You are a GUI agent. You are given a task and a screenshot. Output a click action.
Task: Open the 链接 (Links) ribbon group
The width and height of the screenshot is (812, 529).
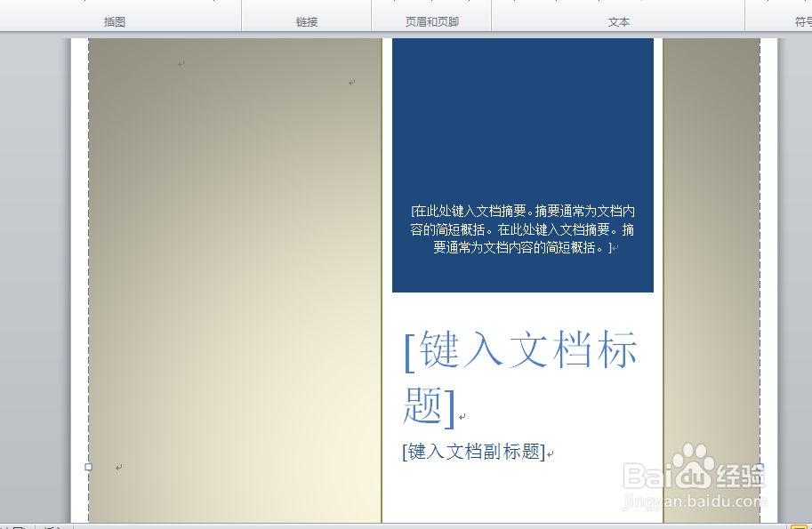pyautogui.click(x=306, y=20)
